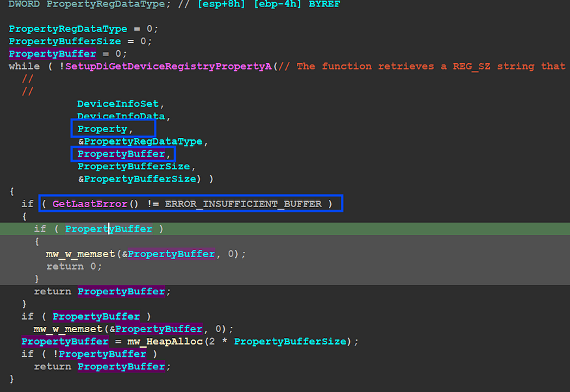
Task: Click the 'PropertyRegDataType = 0;' assignment line
Action: click(x=83, y=29)
